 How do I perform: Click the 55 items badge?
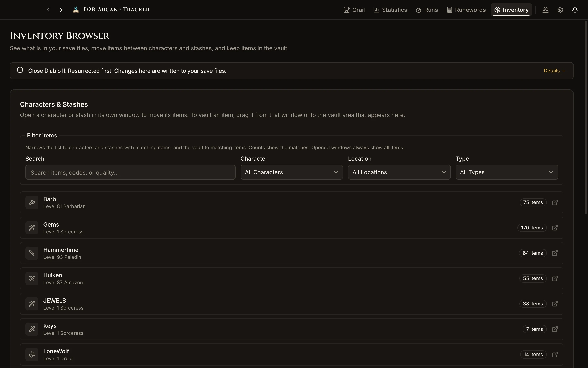(533, 278)
